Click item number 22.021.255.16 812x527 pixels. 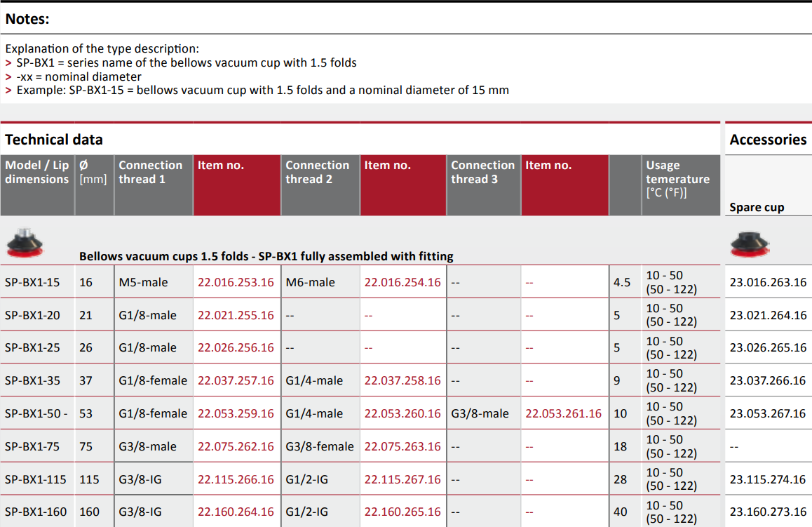[236, 315]
